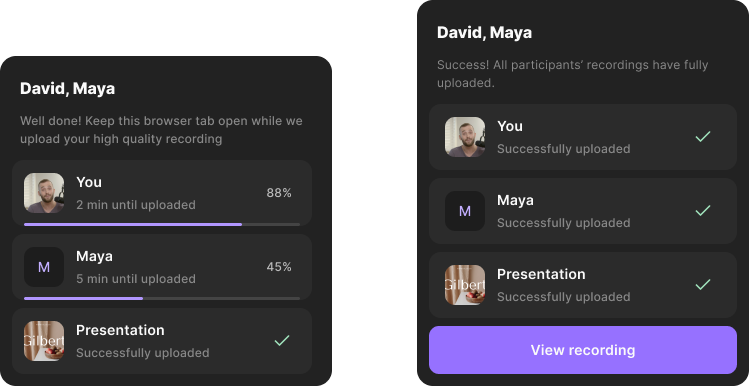Click the checkmark next to Maya in the success panel
This screenshot has height=386, width=749.
(x=703, y=211)
